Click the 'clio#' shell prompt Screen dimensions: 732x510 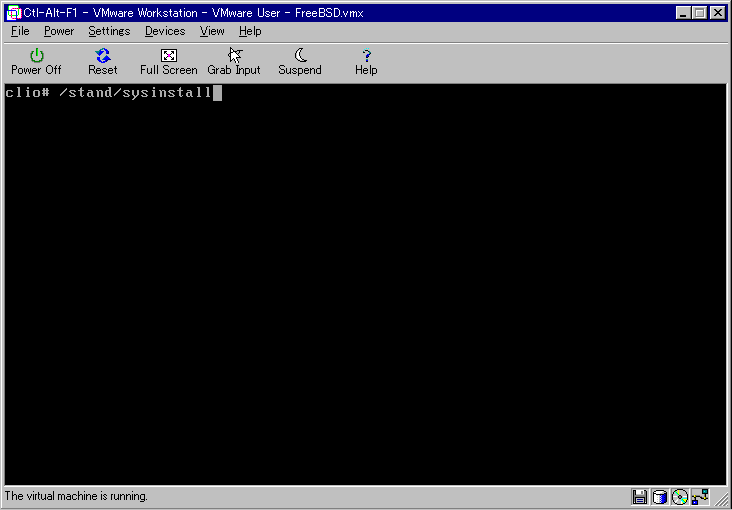27,92
